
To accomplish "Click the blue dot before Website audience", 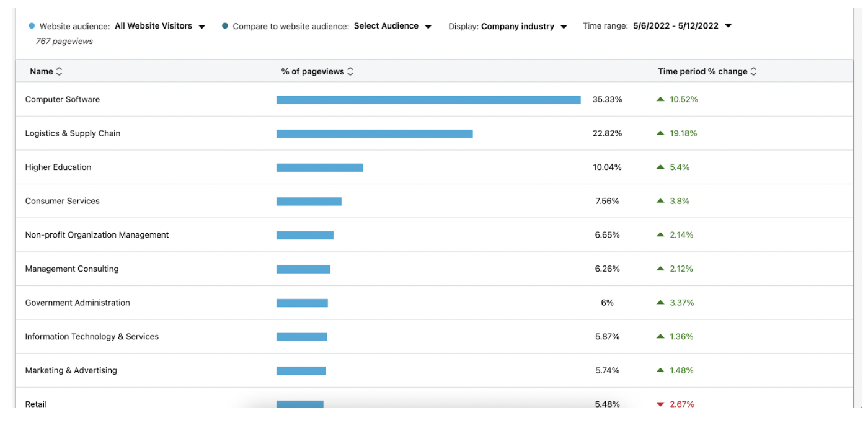I will coord(30,25).
